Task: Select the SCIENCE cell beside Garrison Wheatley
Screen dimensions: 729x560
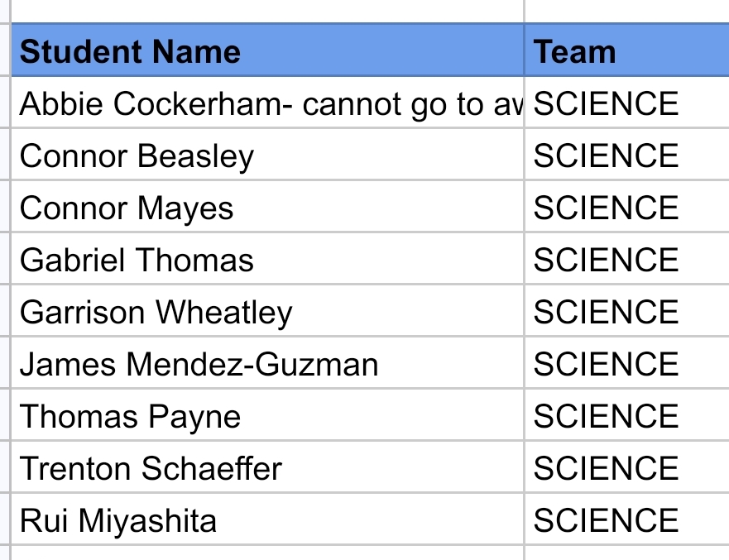Action: [x=626, y=312]
